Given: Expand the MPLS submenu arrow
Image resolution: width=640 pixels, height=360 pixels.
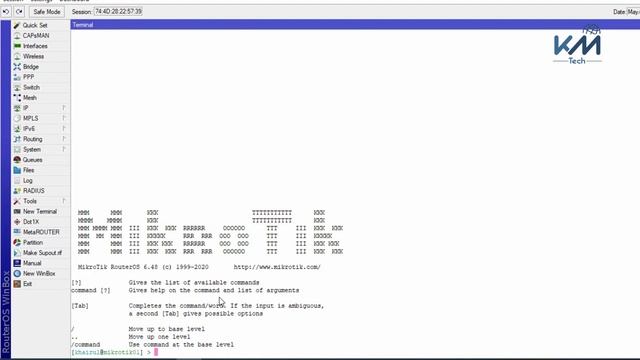Looking at the screenshot, I should point(64,118).
